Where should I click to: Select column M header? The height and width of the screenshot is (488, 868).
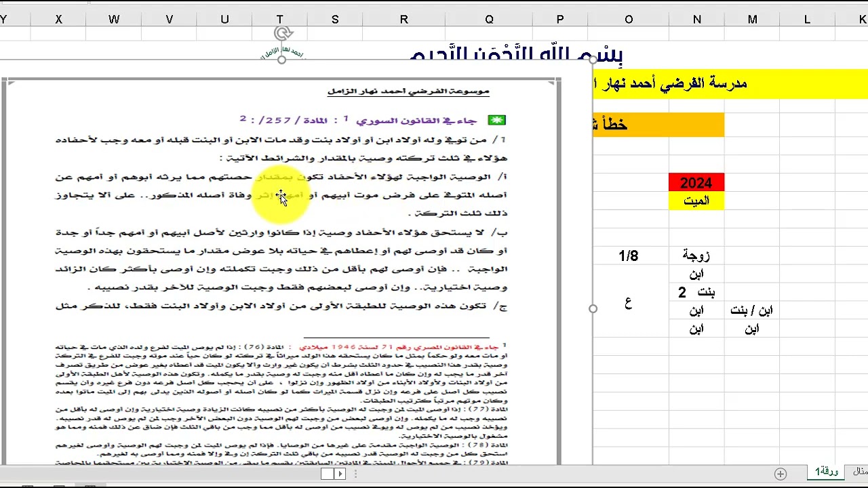point(752,20)
